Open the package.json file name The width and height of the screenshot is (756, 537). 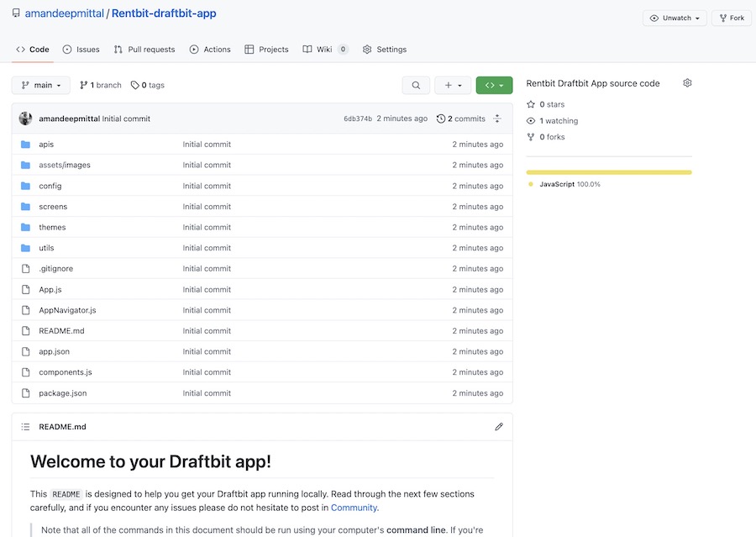pos(63,393)
